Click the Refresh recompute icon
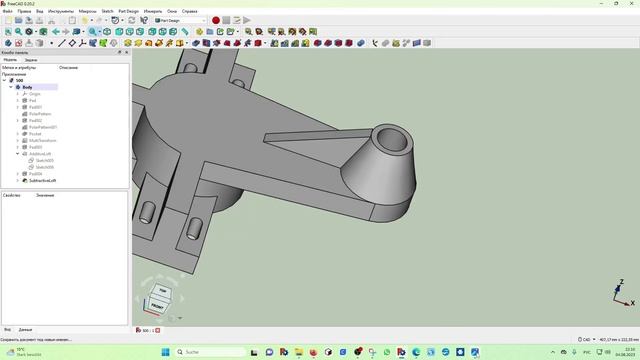The width and height of the screenshot is (640, 360). [131, 20]
